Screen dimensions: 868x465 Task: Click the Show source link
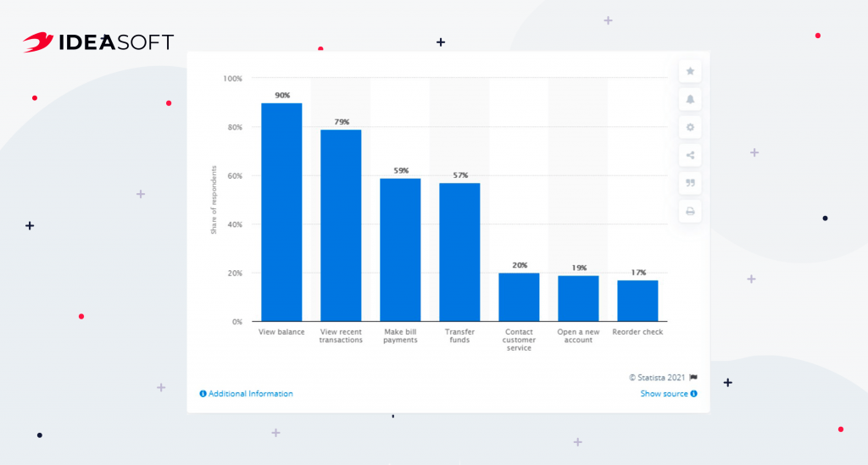669,394
